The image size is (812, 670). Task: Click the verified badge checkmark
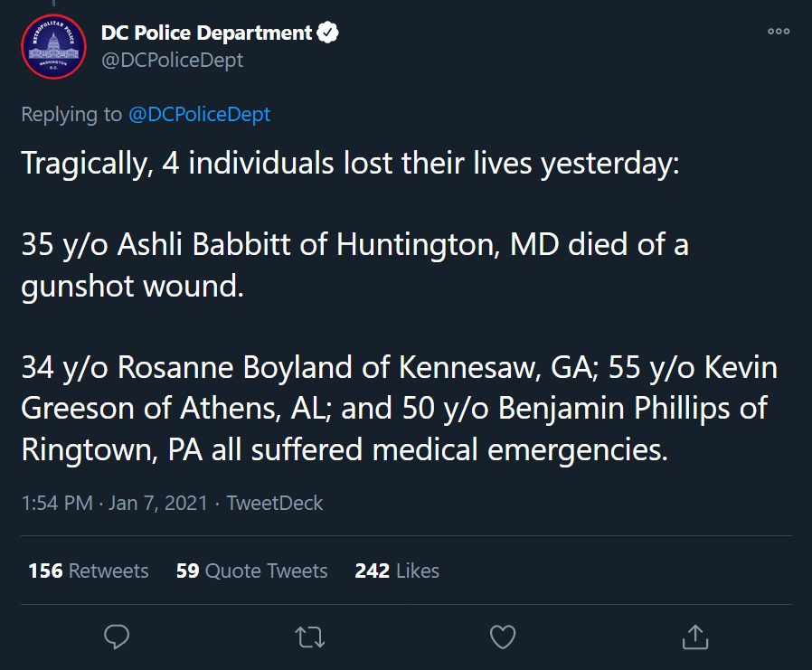327,33
